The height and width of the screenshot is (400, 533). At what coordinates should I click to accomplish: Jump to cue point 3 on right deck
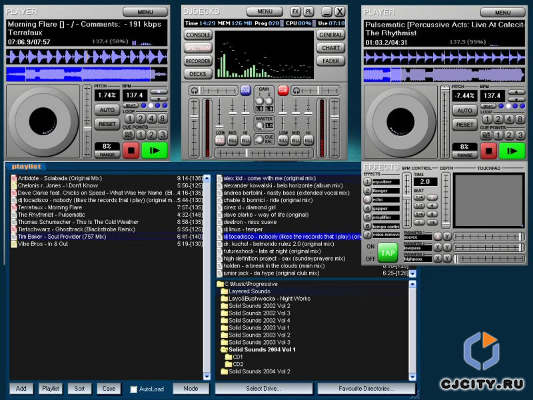[520, 135]
